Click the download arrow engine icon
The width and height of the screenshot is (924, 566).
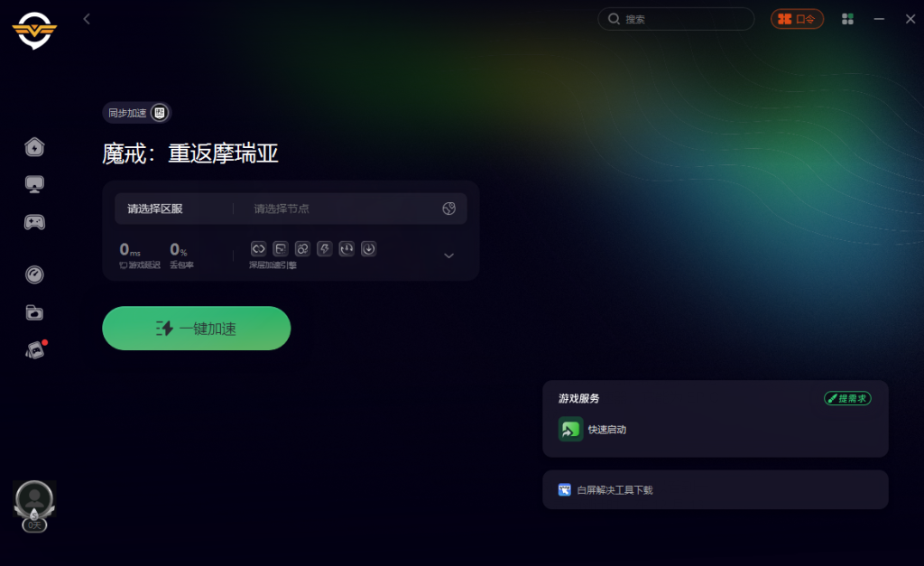(x=369, y=249)
